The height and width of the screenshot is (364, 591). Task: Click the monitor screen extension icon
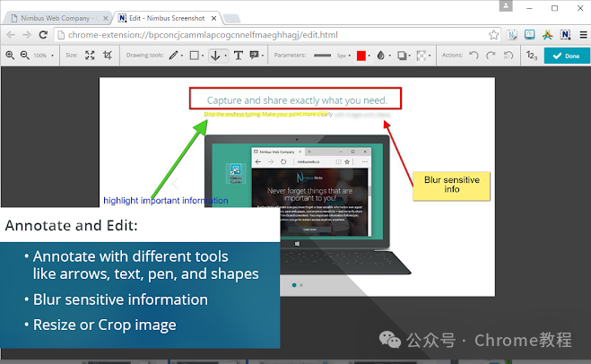(x=529, y=35)
